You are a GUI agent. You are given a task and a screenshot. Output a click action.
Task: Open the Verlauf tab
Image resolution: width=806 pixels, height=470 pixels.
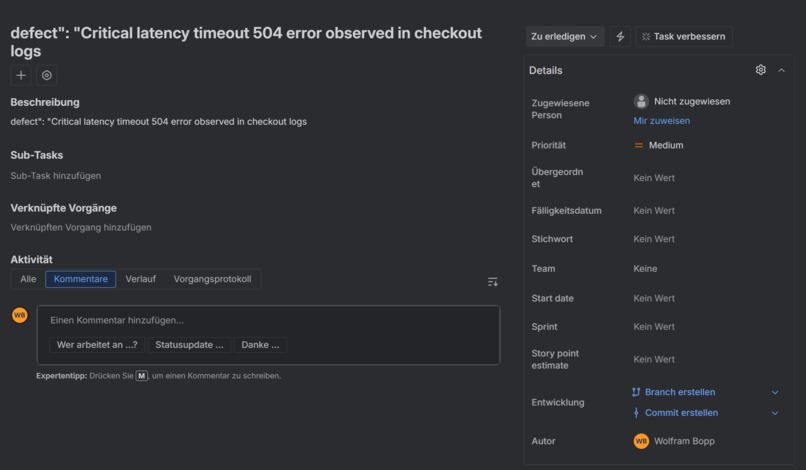(x=141, y=279)
